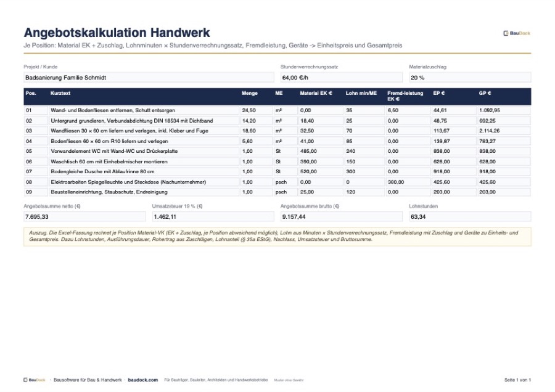Image resolution: width=555 pixels, height=392 pixels.
Task: Click ME value psch in the Baustelleneinrichtung row
Action: [286, 192]
